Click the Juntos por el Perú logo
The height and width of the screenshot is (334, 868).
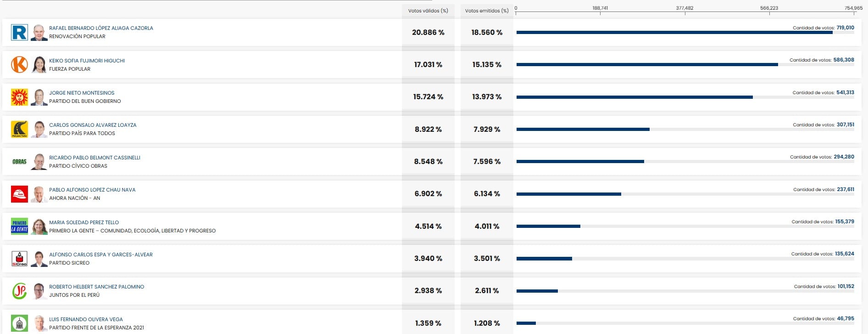tap(19, 291)
